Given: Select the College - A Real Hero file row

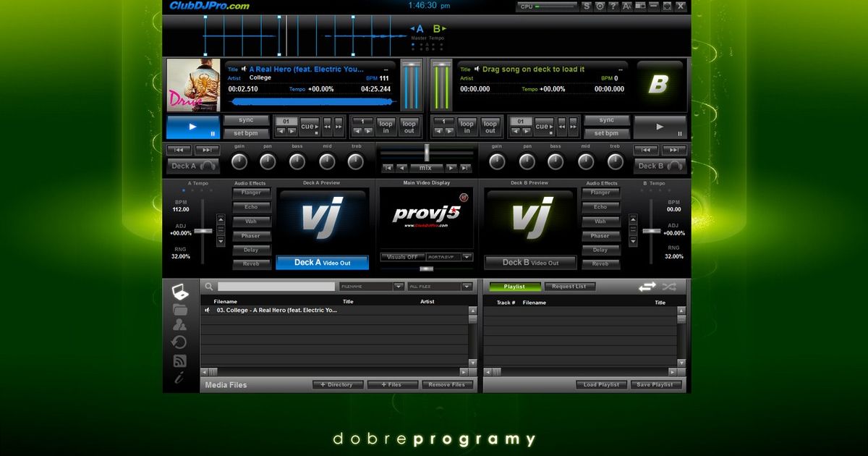Looking at the screenshot, I should pyautogui.click(x=334, y=310).
